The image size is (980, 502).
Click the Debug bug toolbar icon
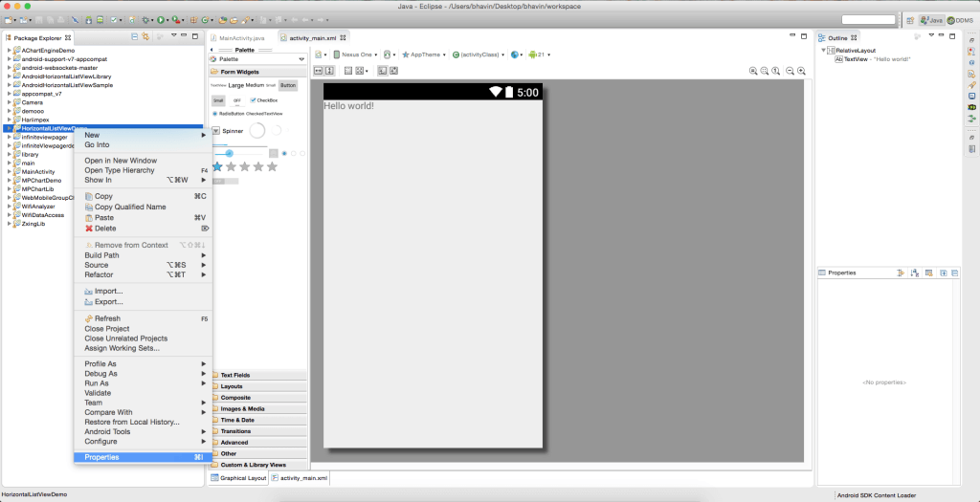[145, 20]
